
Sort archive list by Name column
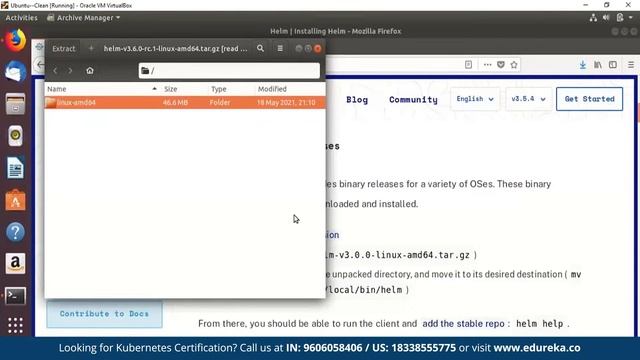[x=102, y=89]
